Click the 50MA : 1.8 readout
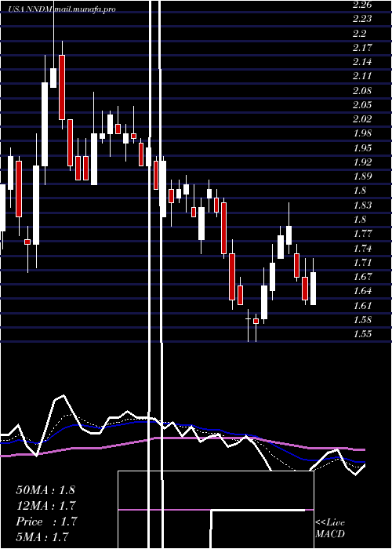The image size is (392, 549). (45, 490)
